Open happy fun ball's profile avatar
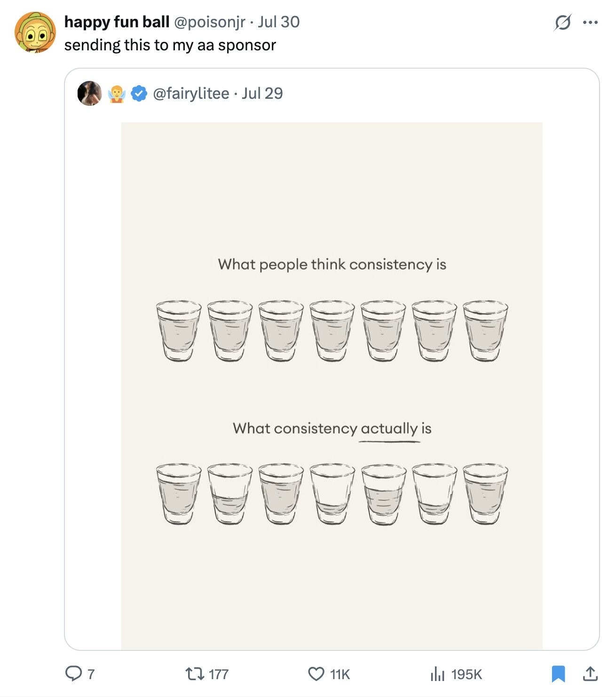Viewport: 616px width, 697px height. pyautogui.click(x=35, y=32)
